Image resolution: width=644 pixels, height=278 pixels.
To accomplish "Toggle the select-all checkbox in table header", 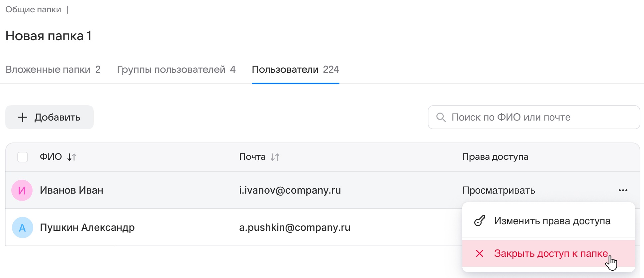I will point(23,157).
